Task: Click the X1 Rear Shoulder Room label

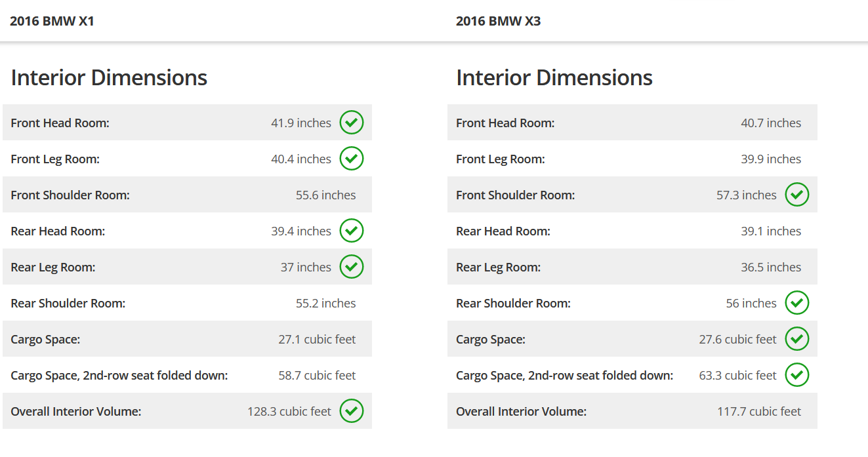Action: pos(68,304)
